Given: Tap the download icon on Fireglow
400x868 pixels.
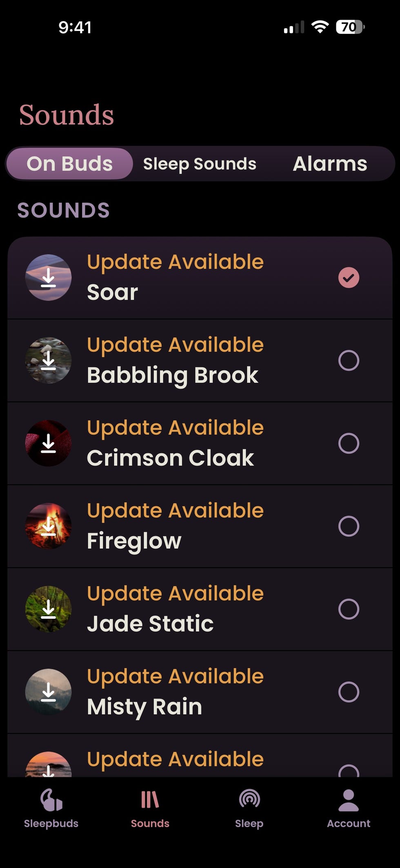Looking at the screenshot, I should coord(48,527).
